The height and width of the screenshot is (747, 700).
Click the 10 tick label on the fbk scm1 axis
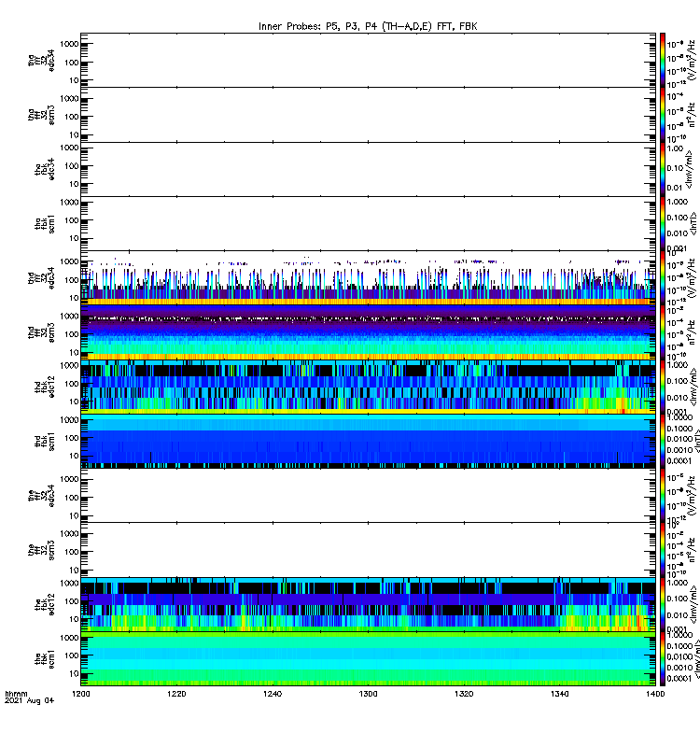(x=75, y=673)
